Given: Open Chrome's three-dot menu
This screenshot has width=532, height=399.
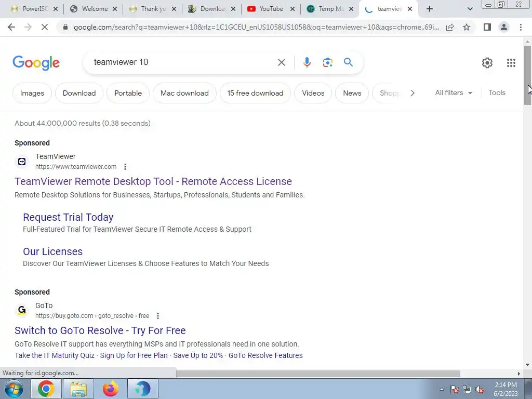Looking at the screenshot, I should click(521, 27).
